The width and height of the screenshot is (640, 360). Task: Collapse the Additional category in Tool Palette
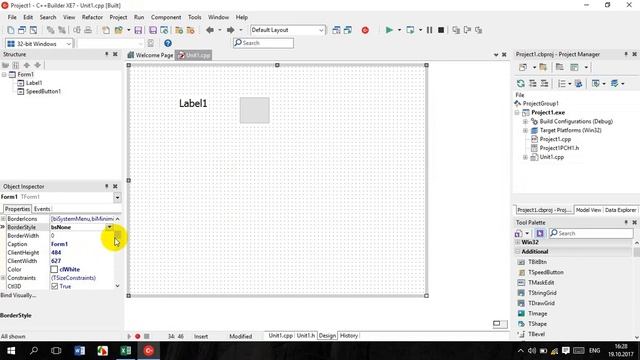coord(518,252)
